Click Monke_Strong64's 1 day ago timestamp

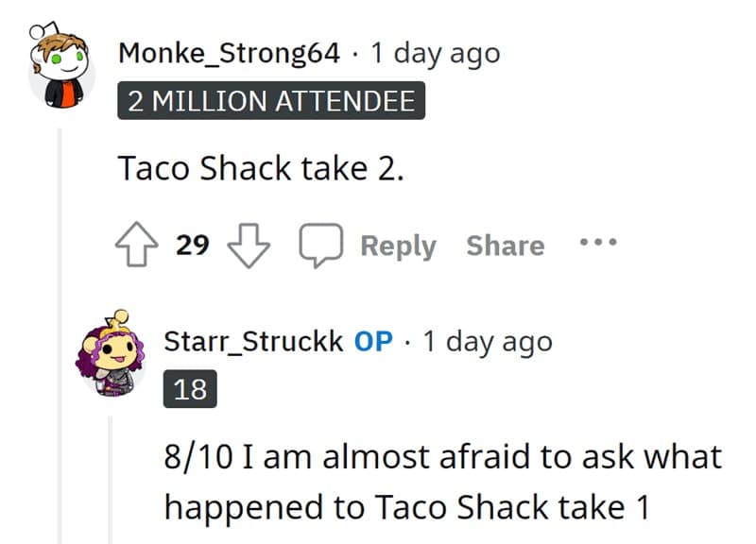(435, 53)
